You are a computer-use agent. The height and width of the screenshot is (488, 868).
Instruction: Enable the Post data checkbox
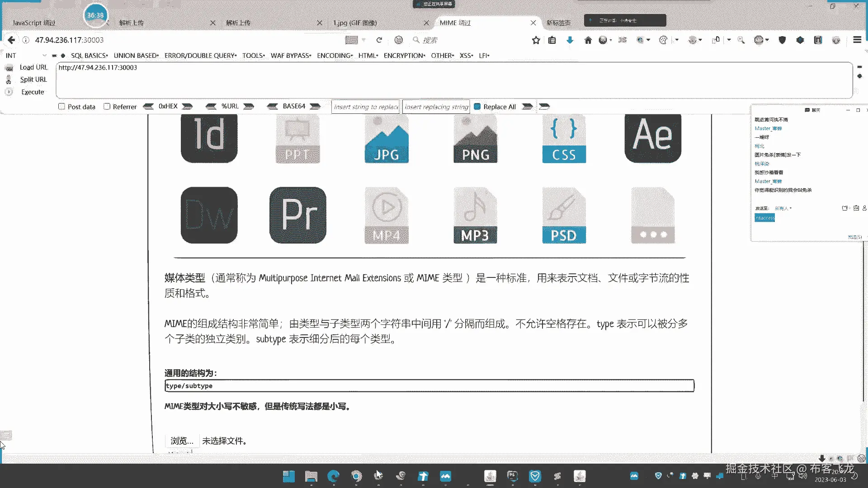62,107
